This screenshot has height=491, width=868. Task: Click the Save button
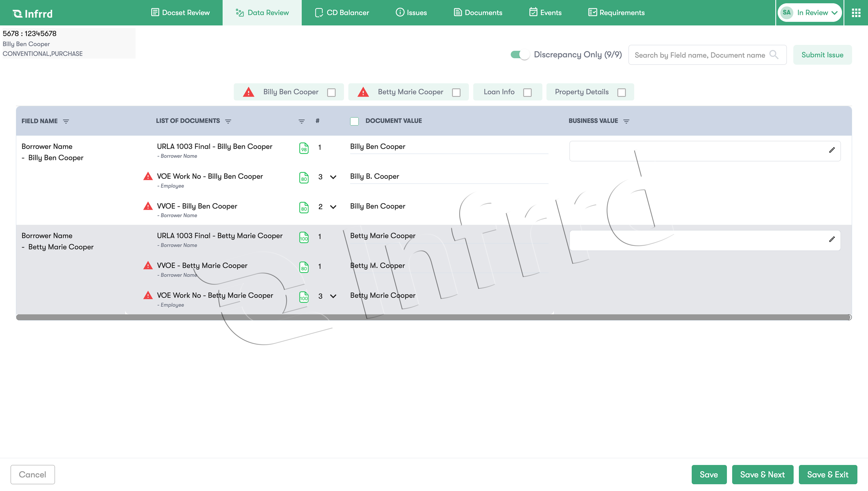click(x=709, y=474)
